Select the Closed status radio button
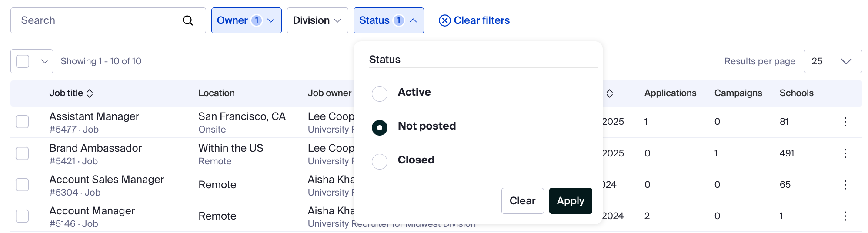868x233 pixels. coord(380,161)
